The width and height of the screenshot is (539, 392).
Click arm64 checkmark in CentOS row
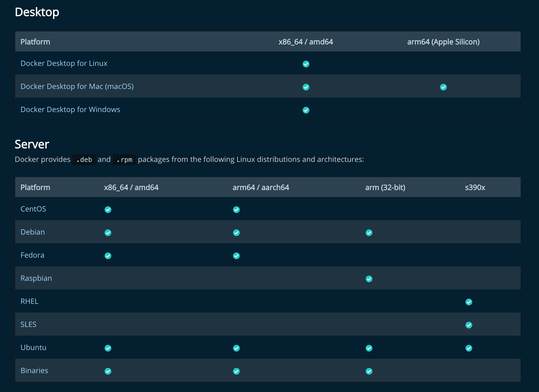click(x=236, y=210)
